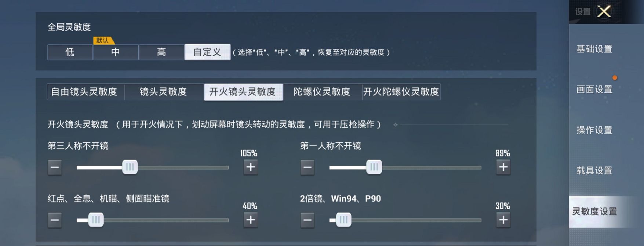This screenshot has height=246, width=644.
Task: Click minus for third-person no-scope sensitivity
Action: (55, 167)
